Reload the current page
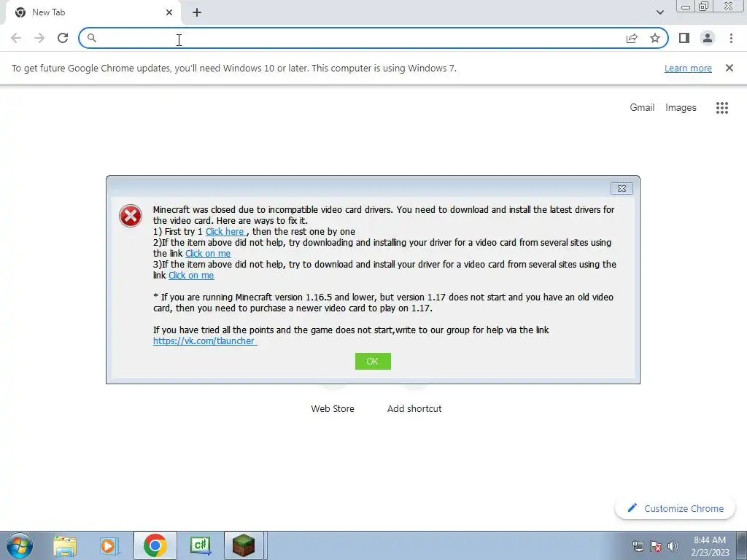747x560 pixels. 63,38
